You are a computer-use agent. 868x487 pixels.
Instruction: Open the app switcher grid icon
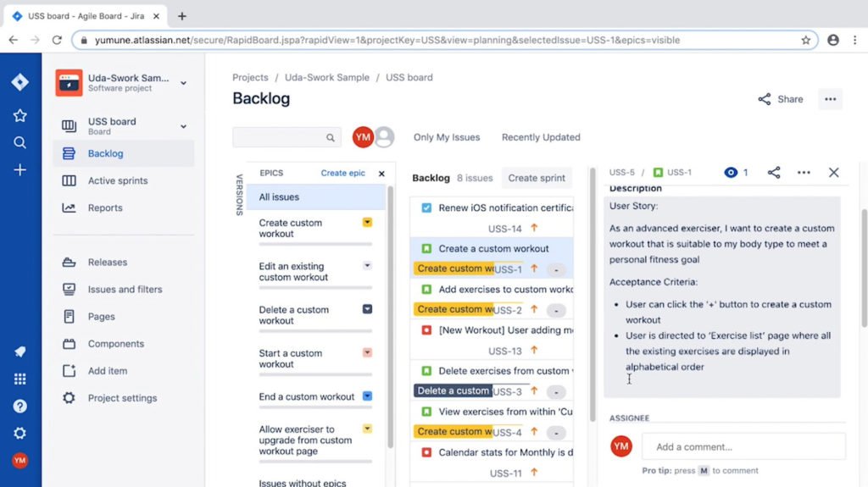20,379
